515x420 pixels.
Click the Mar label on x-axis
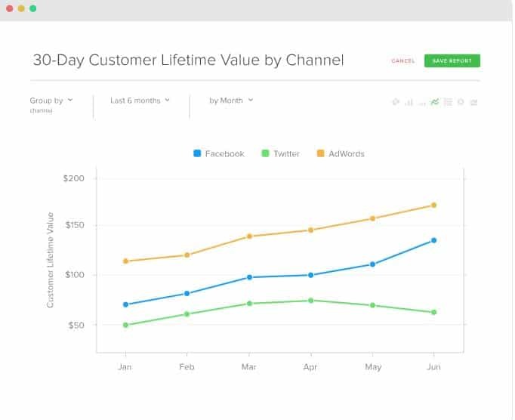248,366
